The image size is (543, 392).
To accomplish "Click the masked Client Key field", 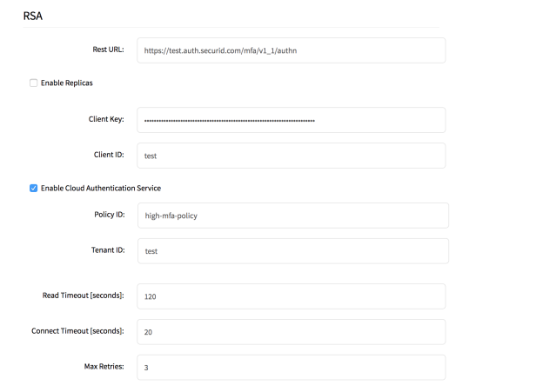I will click(x=290, y=120).
